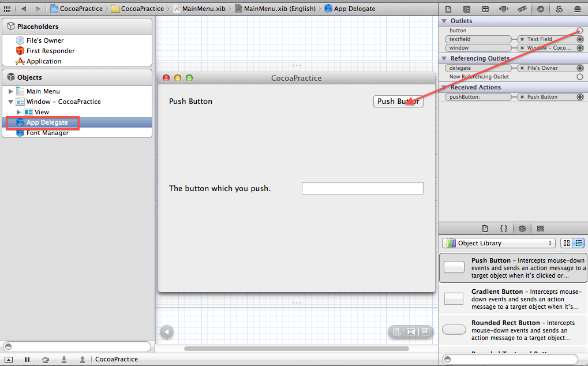The height and width of the screenshot is (366, 588).
Task: Click the align layout button on canvas
Action: (396, 332)
